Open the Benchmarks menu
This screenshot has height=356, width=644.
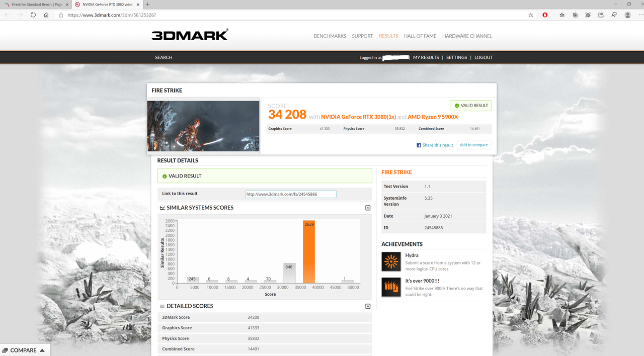(x=330, y=36)
